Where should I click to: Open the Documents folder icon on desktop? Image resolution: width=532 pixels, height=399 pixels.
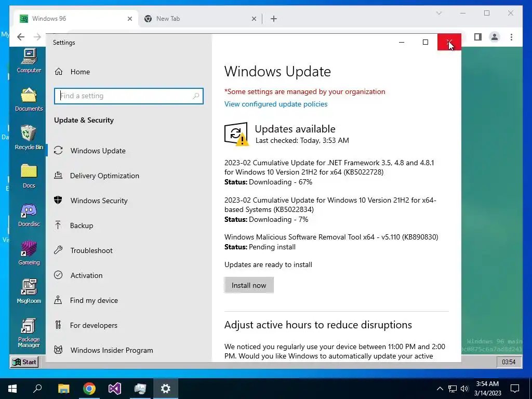[x=29, y=99]
